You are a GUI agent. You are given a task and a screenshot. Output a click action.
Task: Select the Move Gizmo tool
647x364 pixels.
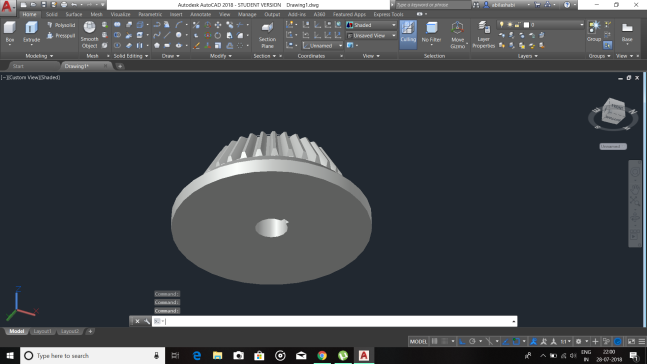[457, 35]
